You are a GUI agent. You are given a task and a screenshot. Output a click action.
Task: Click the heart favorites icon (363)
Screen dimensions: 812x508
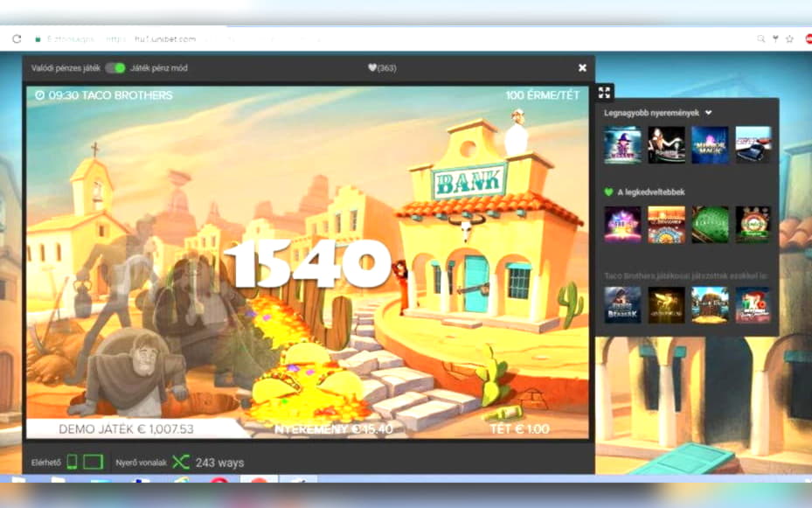coord(371,68)
